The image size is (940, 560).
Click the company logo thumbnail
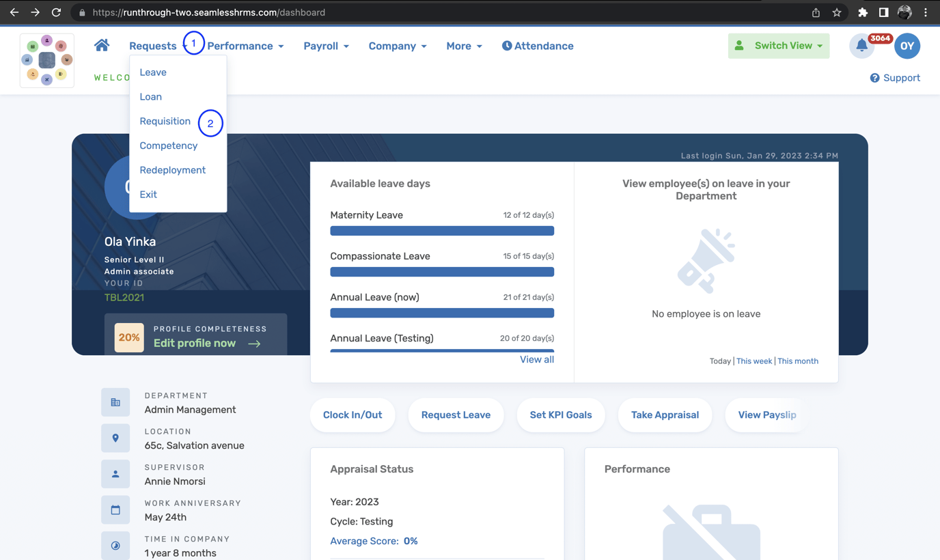click(46, 60)
